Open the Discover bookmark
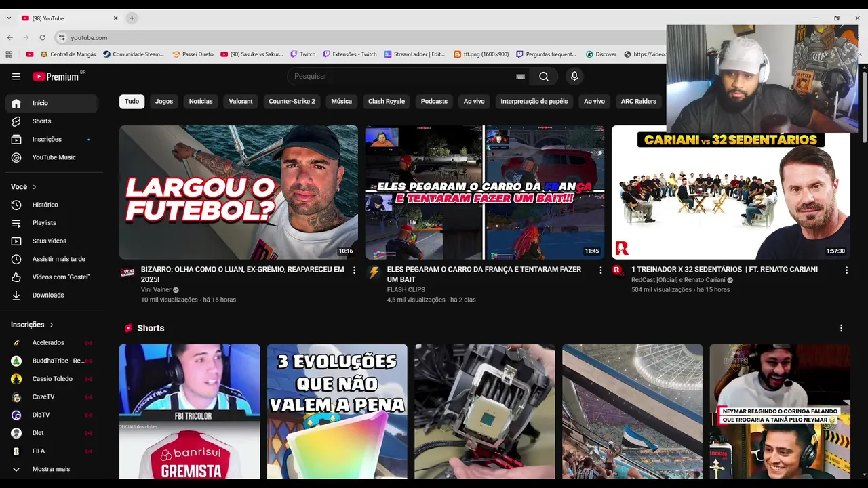 [601, 54]
